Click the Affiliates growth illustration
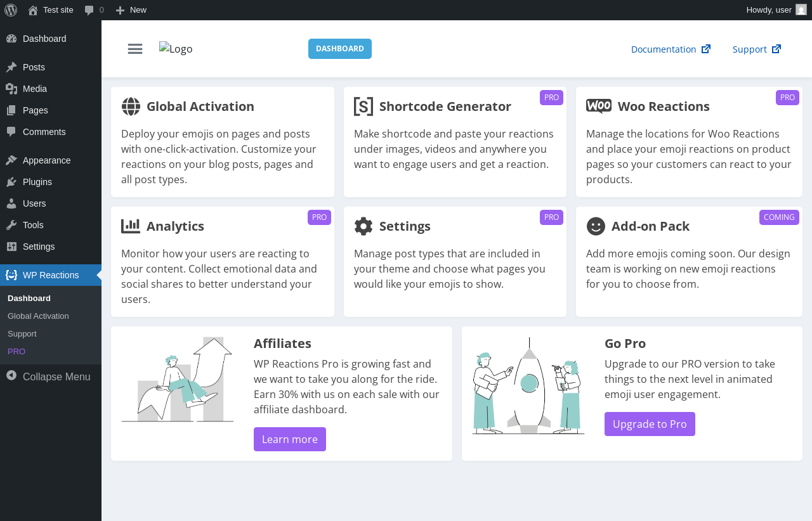This screenshot has width=812, height=521. (x=178, y=380)
